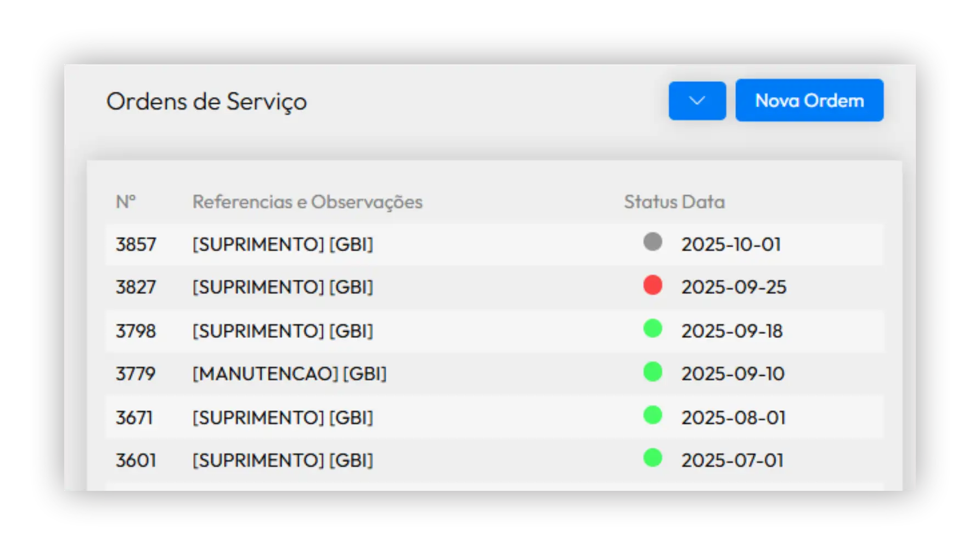Click the green status dot for order 3601

(652, 458)
